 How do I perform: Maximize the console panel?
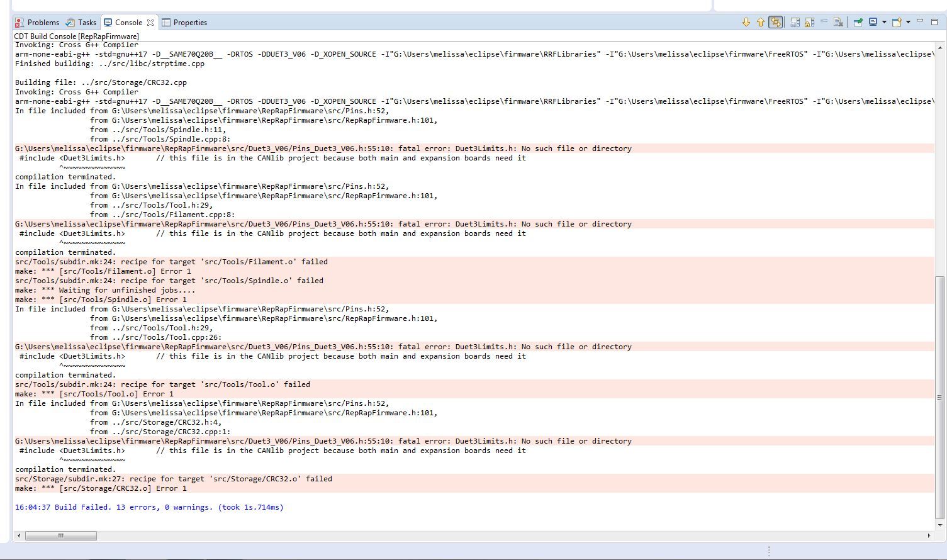point(934,22)
